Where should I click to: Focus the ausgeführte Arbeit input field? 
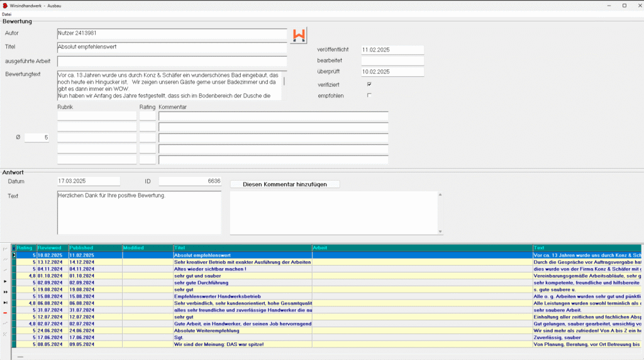(x=172, y=61)
